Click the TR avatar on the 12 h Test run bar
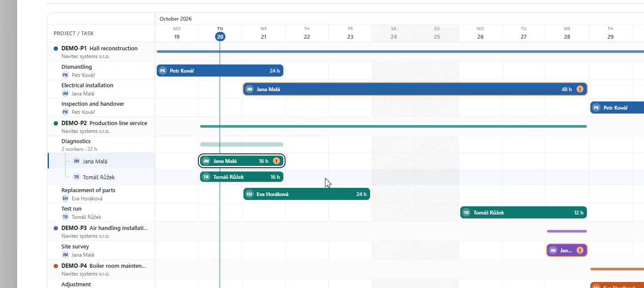Image resolution: width=644 pixels, height=288 pixels. [466, 212]
